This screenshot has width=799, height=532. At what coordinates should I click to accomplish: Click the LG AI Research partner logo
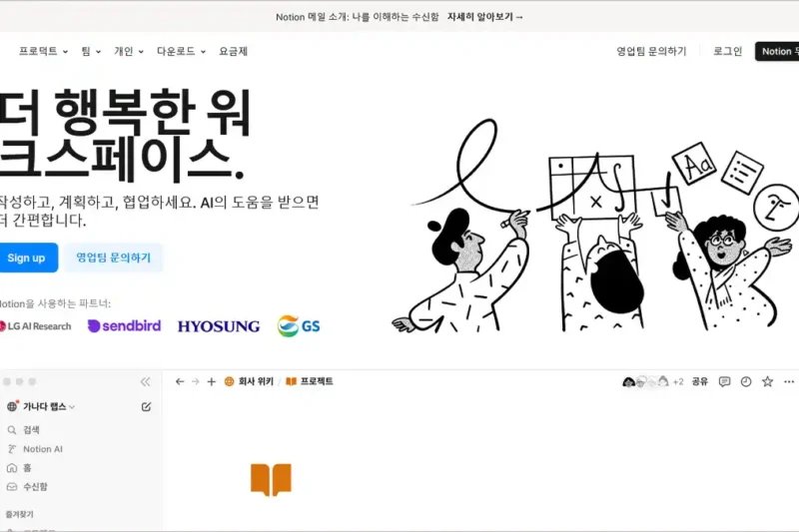click(35, 326)
